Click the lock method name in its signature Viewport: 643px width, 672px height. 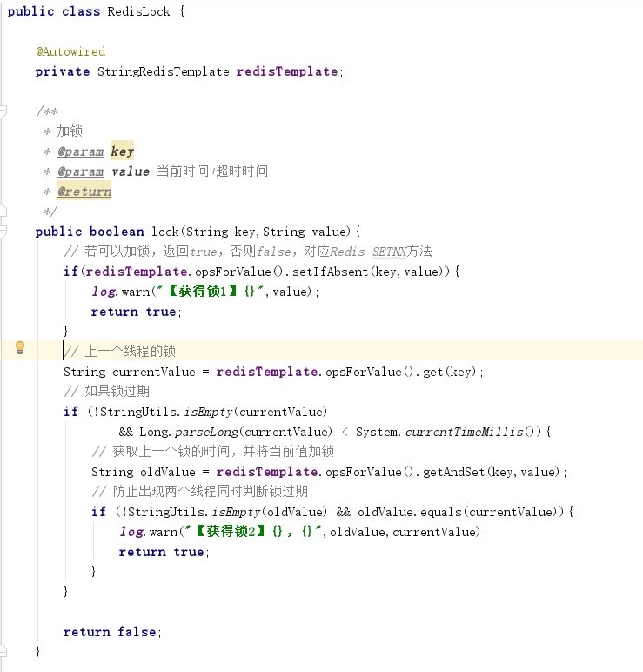(x=164, y=232)
